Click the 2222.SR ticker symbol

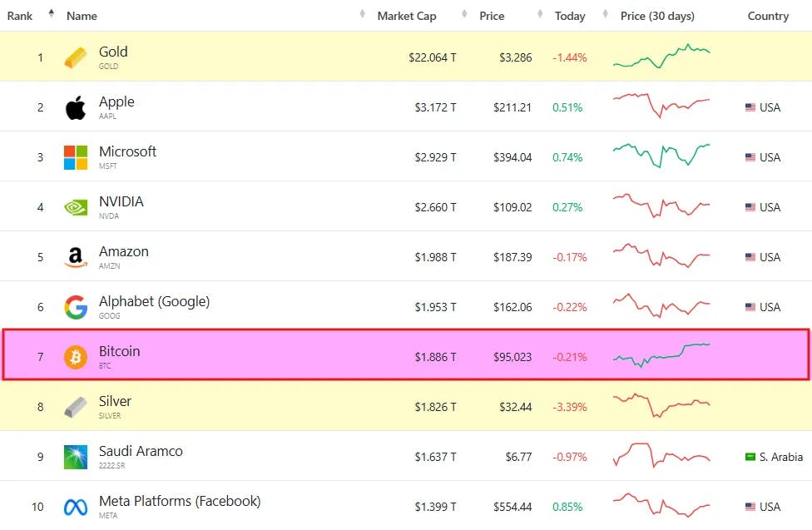pyautogui.click(x=111, y=466)
